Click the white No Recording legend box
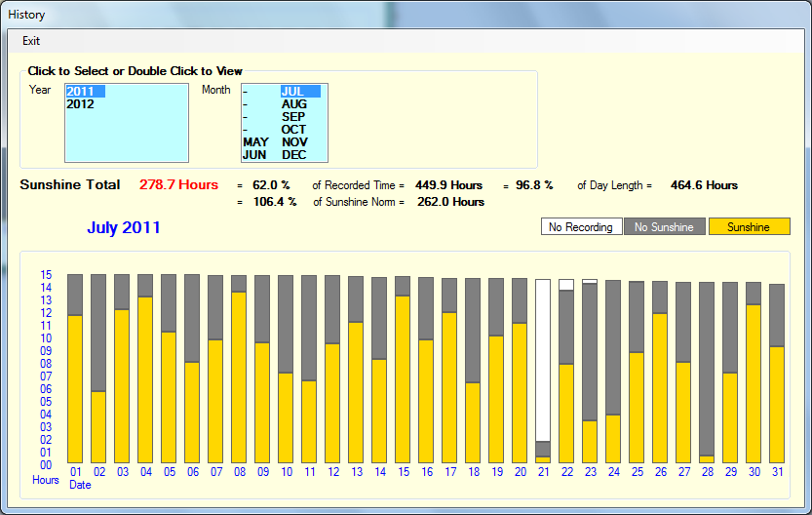The height and width of the screenshot is (515, 812). coord(580,227)
